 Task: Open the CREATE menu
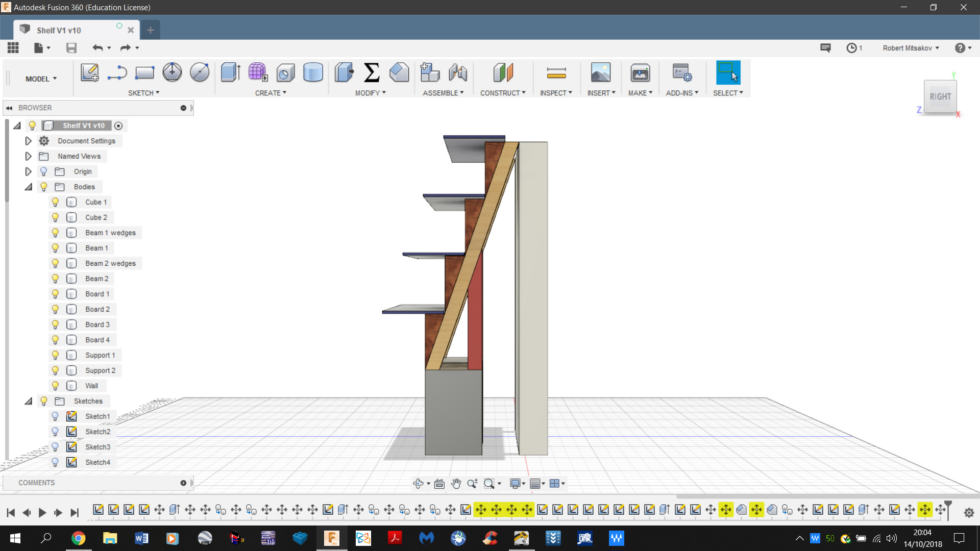click(x=271, y=93)
